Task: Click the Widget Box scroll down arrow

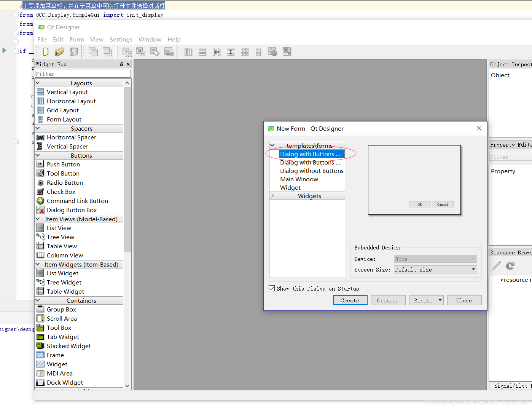Action: pyautogui.click(x=127, y=385)
